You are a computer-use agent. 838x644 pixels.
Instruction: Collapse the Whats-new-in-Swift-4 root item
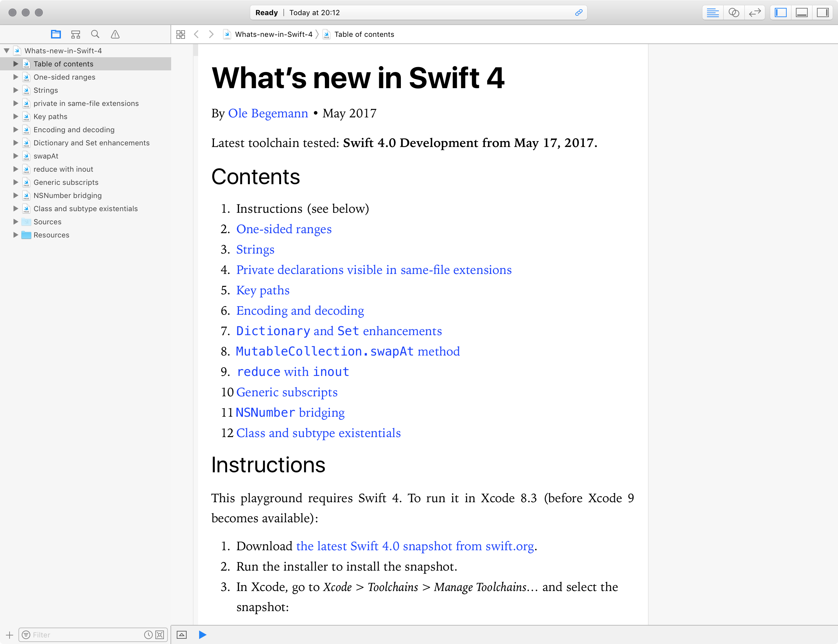click(x=7, y=51)
